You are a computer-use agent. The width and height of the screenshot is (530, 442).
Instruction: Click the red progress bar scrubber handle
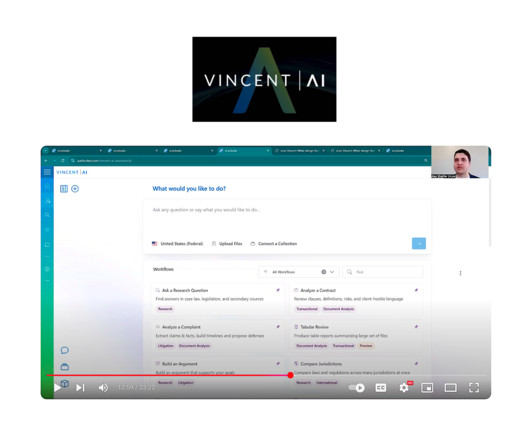pyautogui.click(x=290, y=375)
